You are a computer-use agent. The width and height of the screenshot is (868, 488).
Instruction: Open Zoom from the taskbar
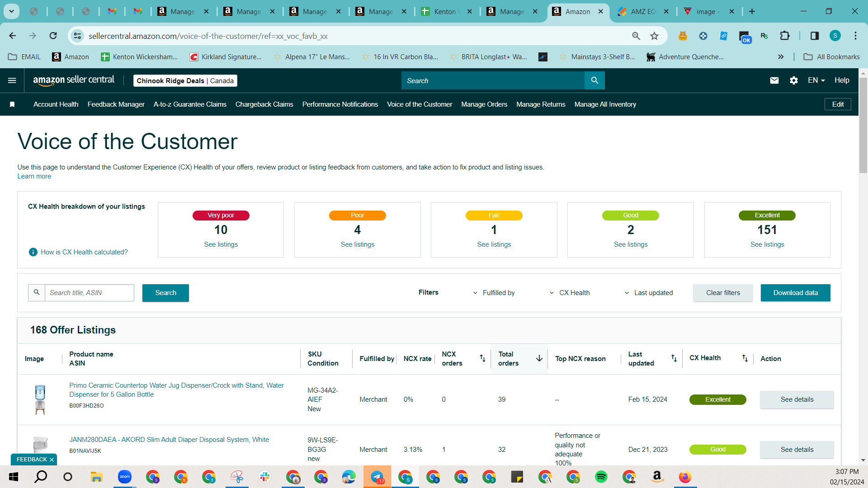click(x=125, y=477)
